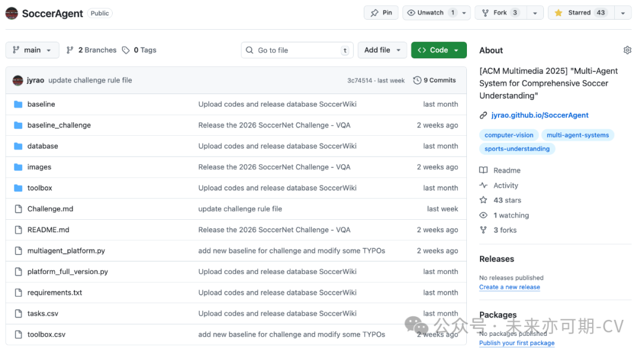Open the Add file dropdown
This screenshot has width=644, height=352.
tap(382, 50)
